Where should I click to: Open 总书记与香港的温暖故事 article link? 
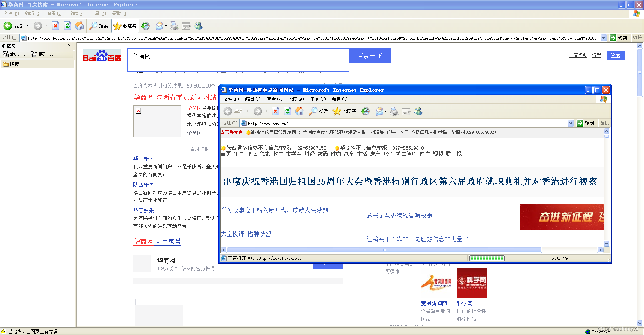[399, 216]
